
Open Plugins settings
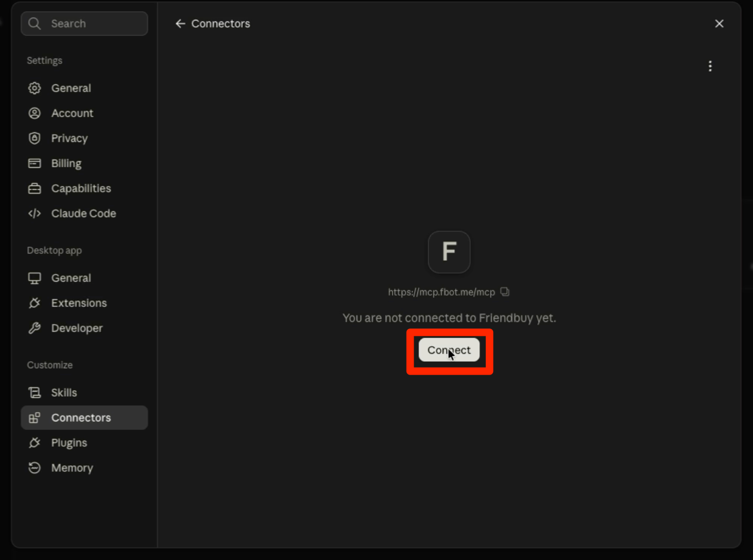84,443
